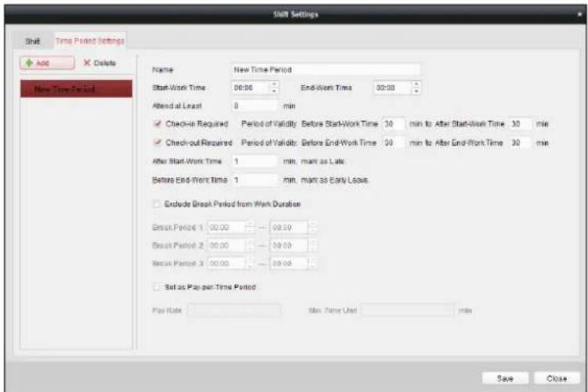This screenshot has height=392, width=588.
Task: Switch to the Shift tab
Action: pos(33,41)
